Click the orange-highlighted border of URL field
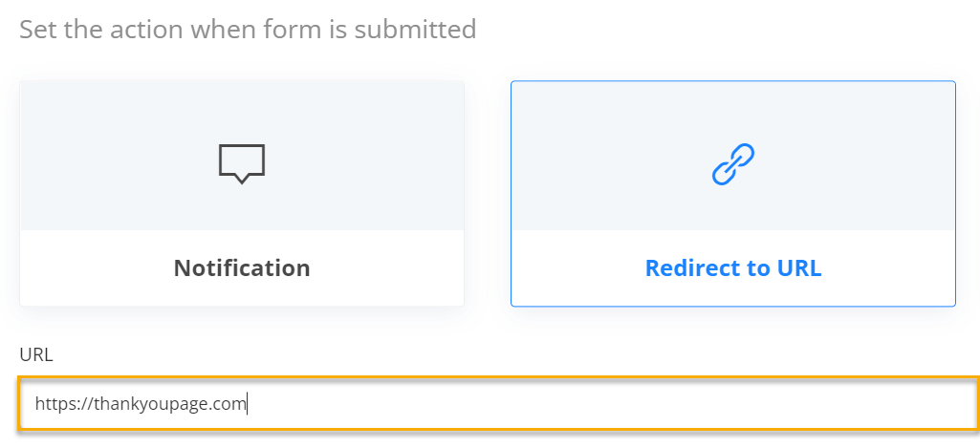This screenshot has width=980, height=448. [x=497, y=378]
